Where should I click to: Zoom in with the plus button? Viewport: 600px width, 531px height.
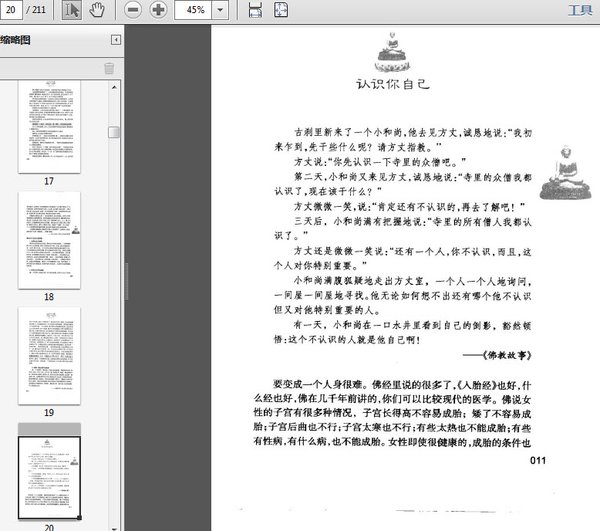tap(158, 10)
